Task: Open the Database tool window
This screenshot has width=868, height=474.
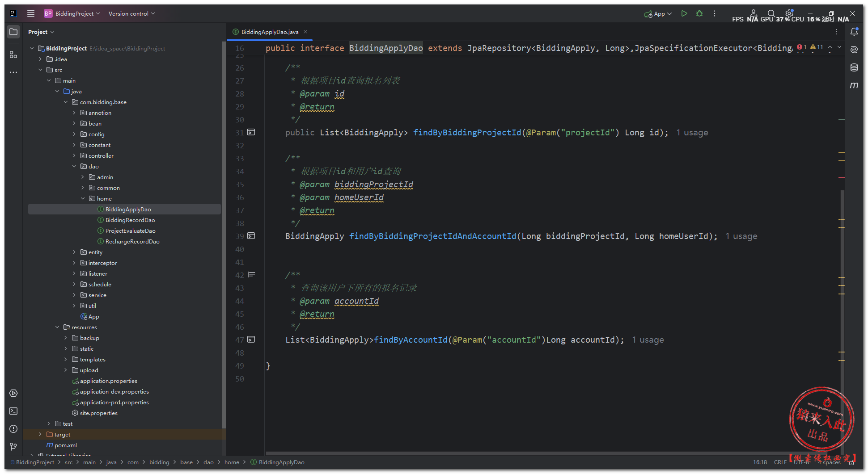Action: click(854, 67)
